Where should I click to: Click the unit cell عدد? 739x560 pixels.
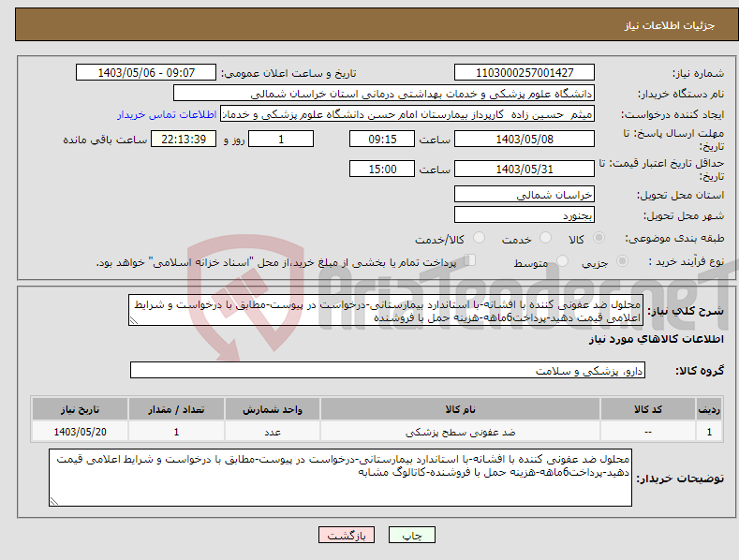tap(273, 432)
